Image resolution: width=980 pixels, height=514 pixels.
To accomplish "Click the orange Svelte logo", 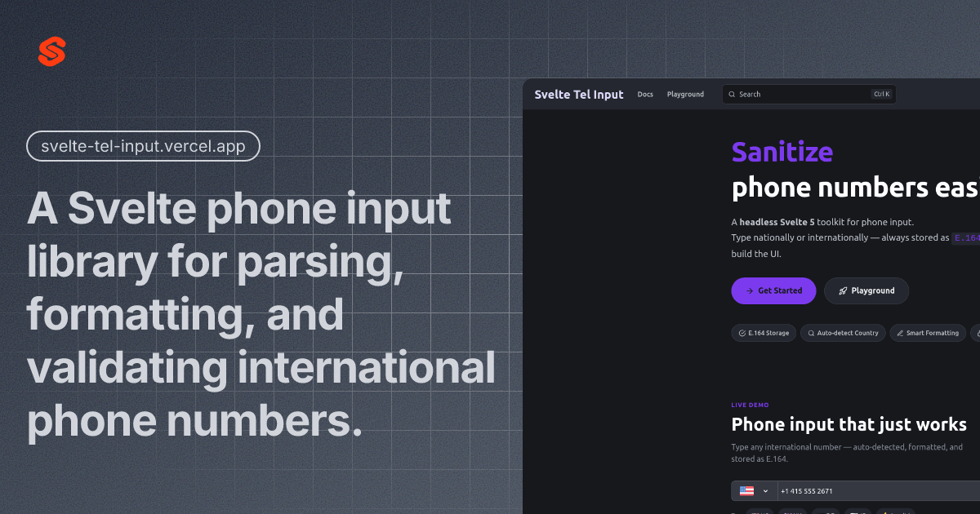I will 51,52.
